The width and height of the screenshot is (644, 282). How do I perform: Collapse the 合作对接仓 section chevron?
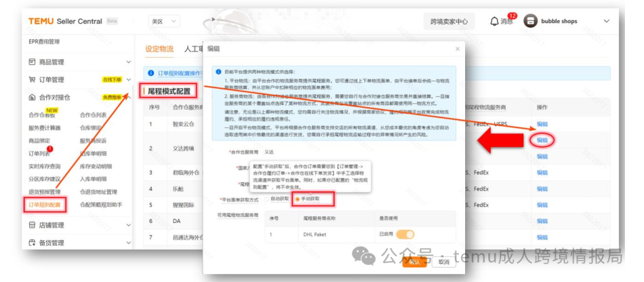pos(129,98)
